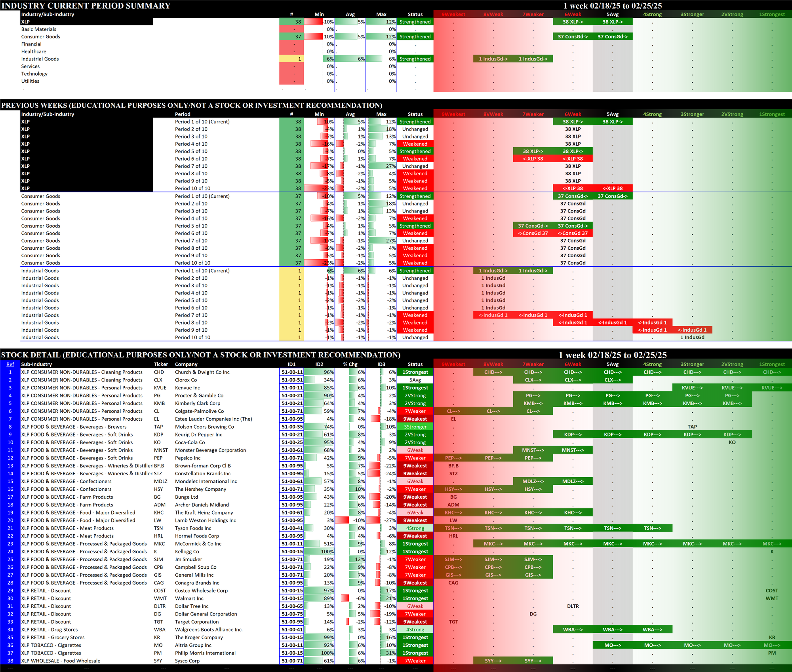Select the 38 XLP-> cell under 5Avg in summary

tap(612, 22)
